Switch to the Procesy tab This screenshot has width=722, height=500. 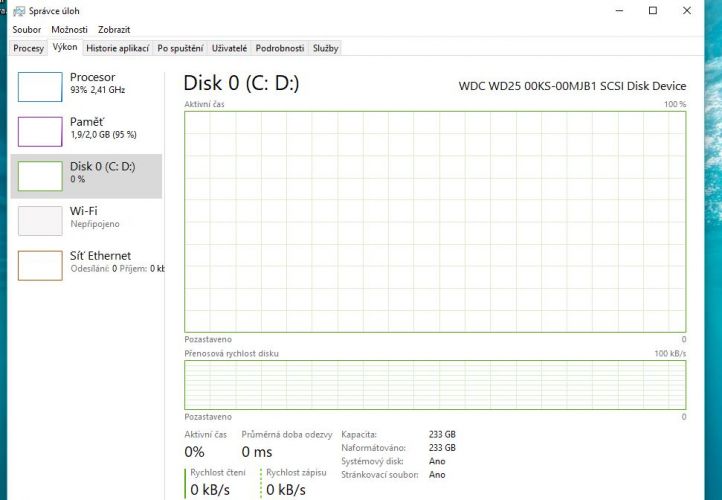[x=28, y=48]
